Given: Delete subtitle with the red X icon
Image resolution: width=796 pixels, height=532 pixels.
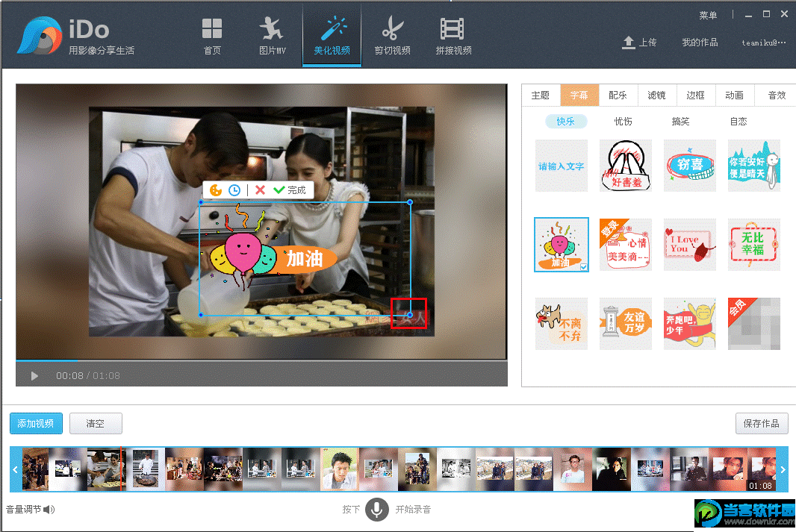Looking at the screenshot, I should [261, 190].
